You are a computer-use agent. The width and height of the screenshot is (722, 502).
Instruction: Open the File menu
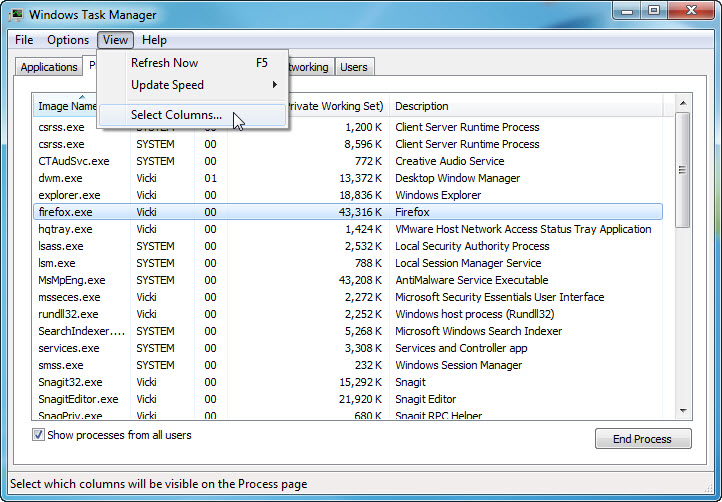(x=24, y=40)
